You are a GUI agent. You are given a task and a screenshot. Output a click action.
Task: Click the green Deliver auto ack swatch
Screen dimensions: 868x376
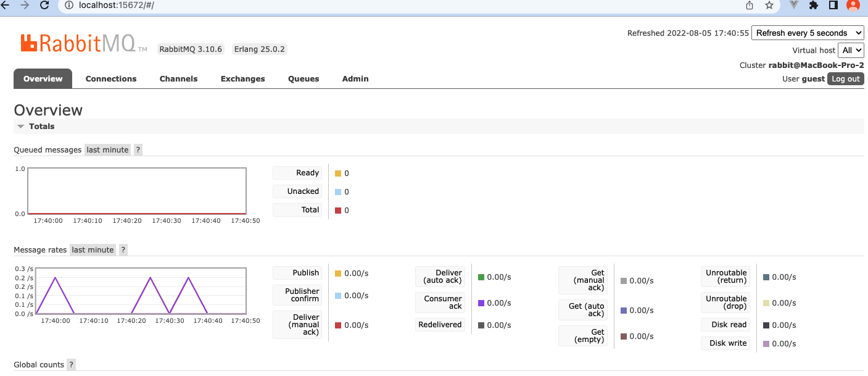coord(481,277)
